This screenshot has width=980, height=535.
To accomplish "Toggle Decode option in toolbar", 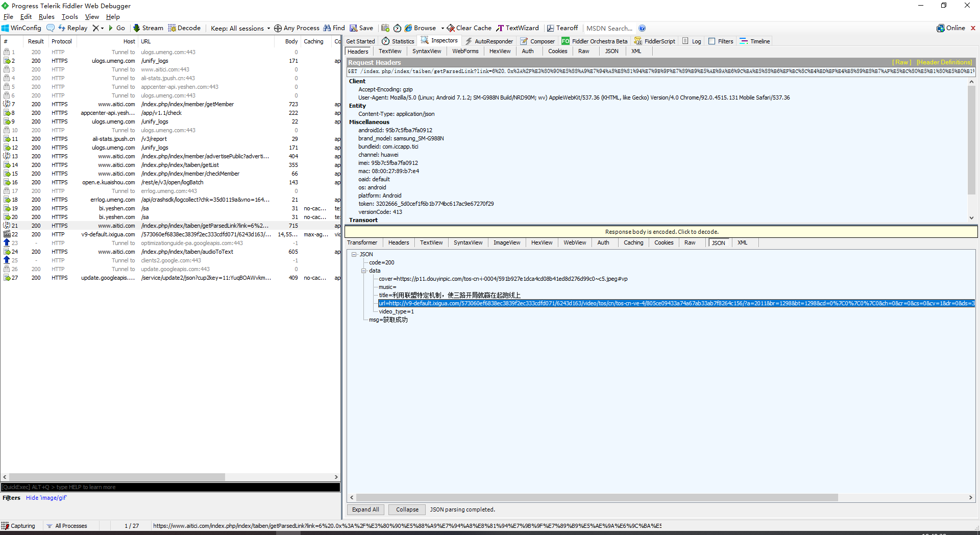I will pyautogui.click(x=184, y=28).
